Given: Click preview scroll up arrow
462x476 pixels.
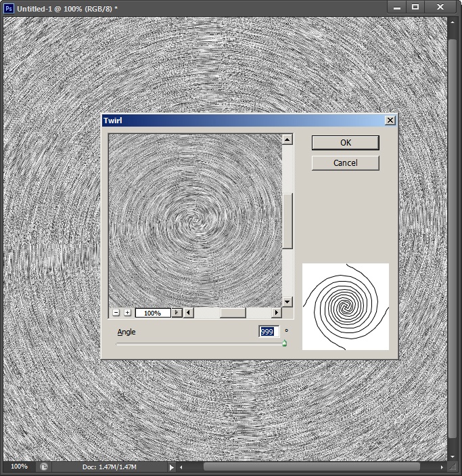Looking at the screenshot, I should [x=287, y=139].
